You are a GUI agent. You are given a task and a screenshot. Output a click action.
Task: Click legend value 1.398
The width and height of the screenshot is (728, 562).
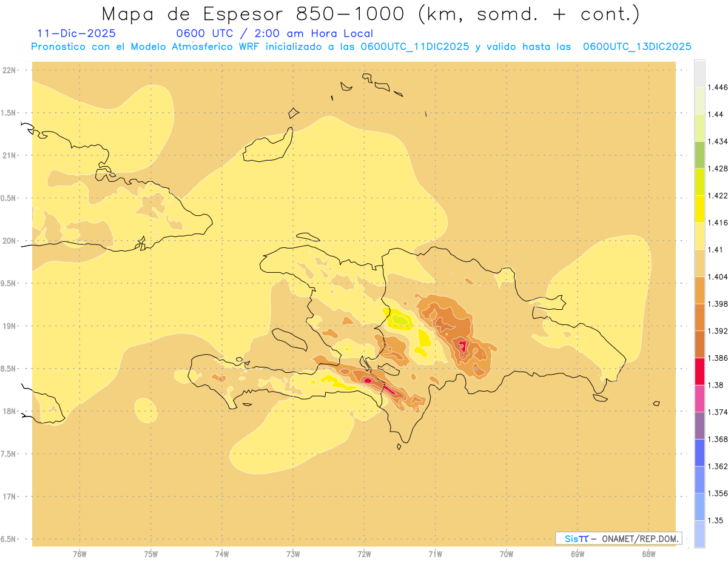click(719, 304)
